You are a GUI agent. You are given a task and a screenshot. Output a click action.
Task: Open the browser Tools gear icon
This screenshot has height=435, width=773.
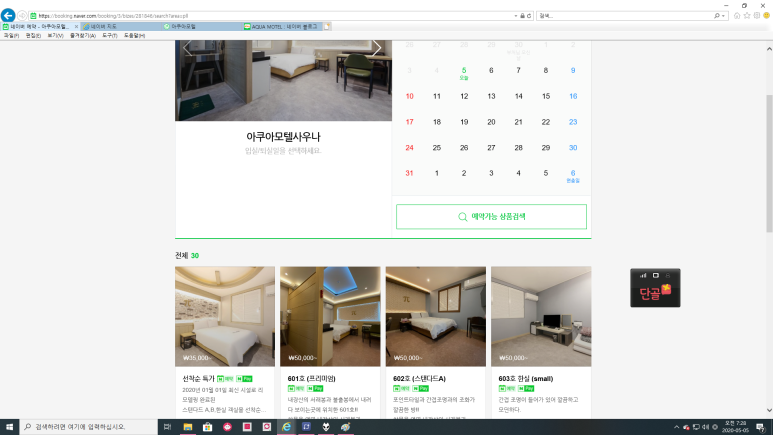(757, 16)
